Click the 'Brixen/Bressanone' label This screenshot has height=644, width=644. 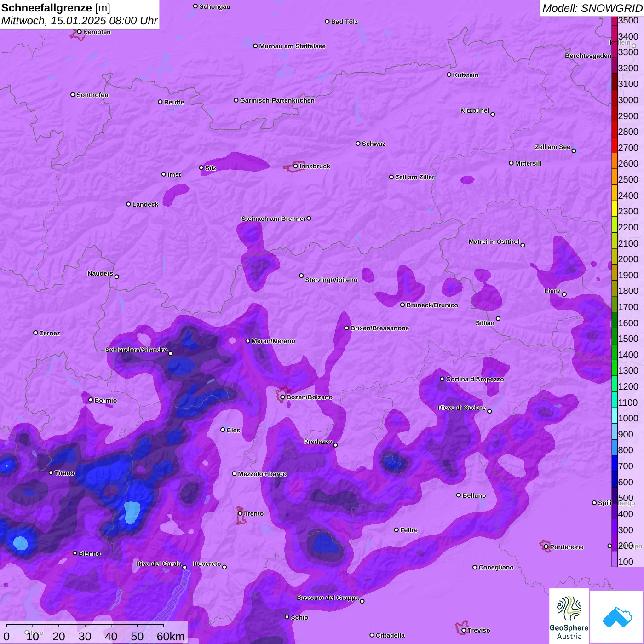379,328
